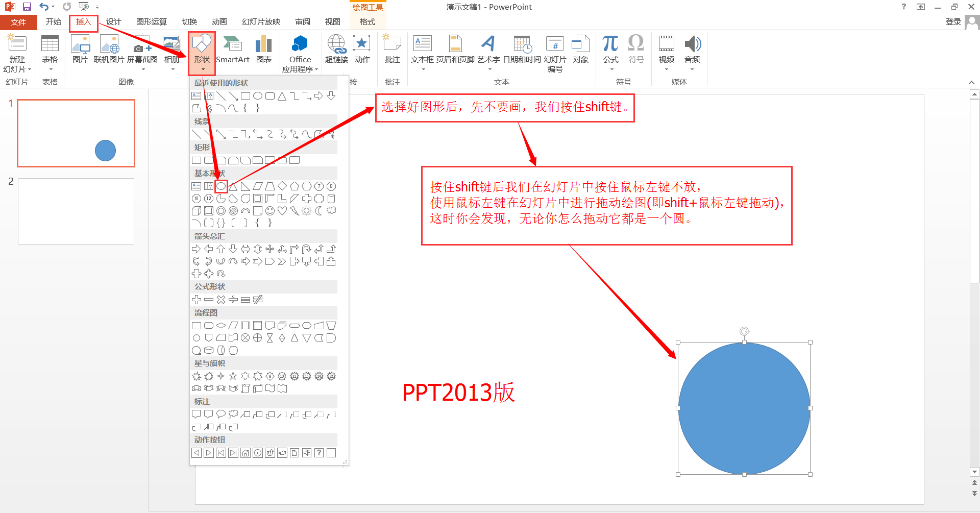Select the Home action button shape

246,453
